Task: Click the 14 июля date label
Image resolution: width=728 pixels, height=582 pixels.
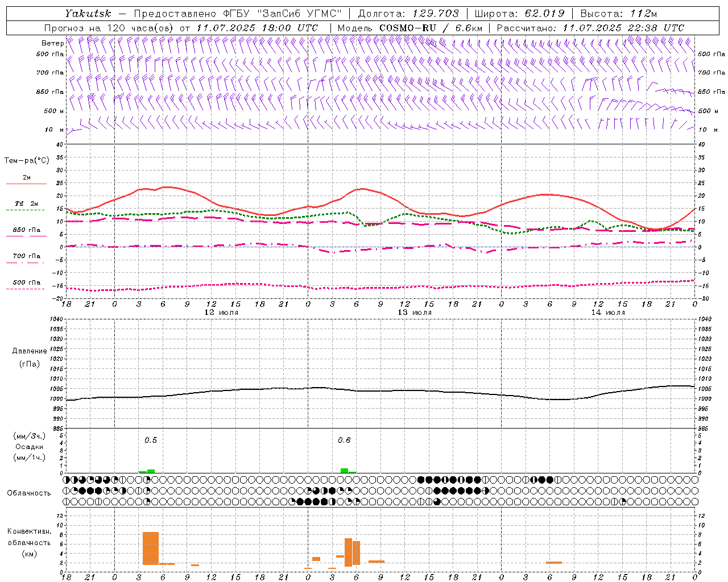Action: coord(608,313)
